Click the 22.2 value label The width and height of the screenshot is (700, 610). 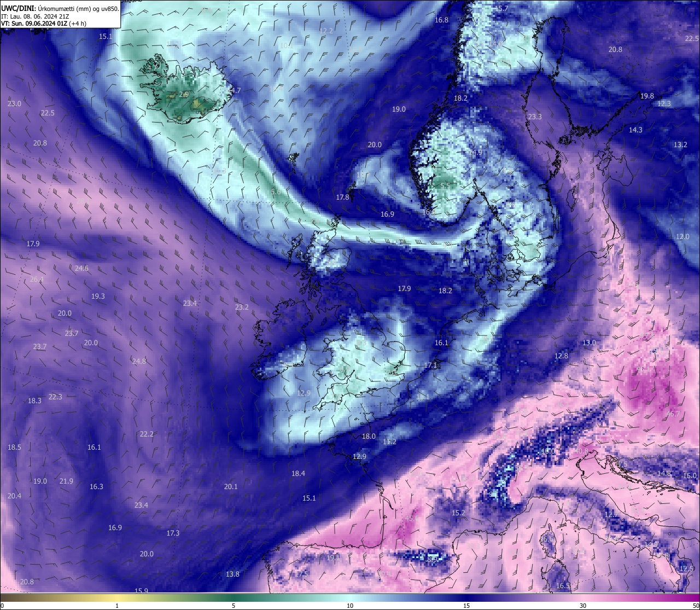pos(147,434)
